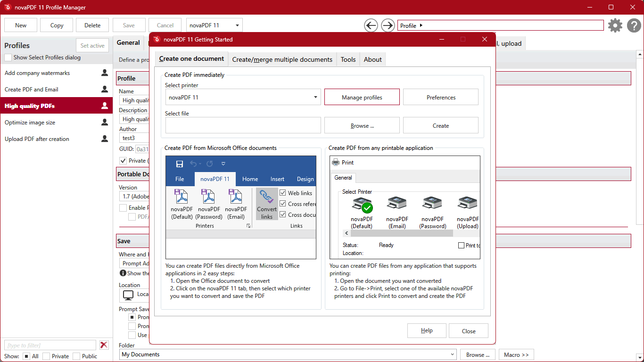Screen dimensions: 644x362
Task: Select the Optimize image size profile
Action: [x=56, y=123]
